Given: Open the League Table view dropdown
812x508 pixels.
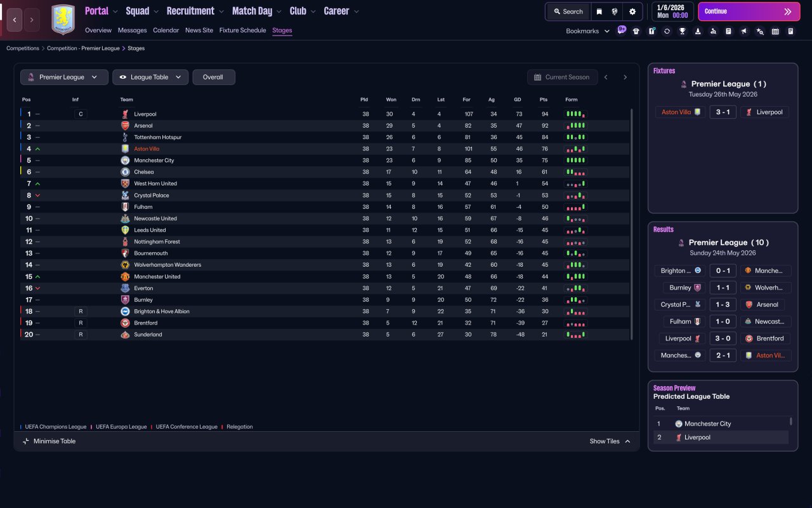Looking at the screenshot, I should 150,77.
